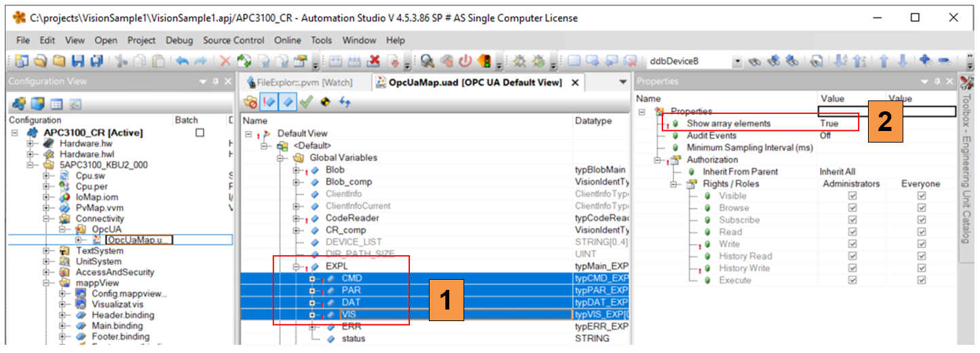Collapse the Rights / Roles node
Viewport: 980px width, 353px height.
pos(674,184)
